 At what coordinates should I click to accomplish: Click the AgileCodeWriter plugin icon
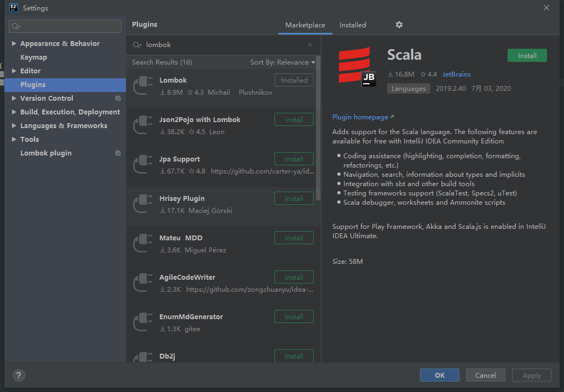pos(143,283)
